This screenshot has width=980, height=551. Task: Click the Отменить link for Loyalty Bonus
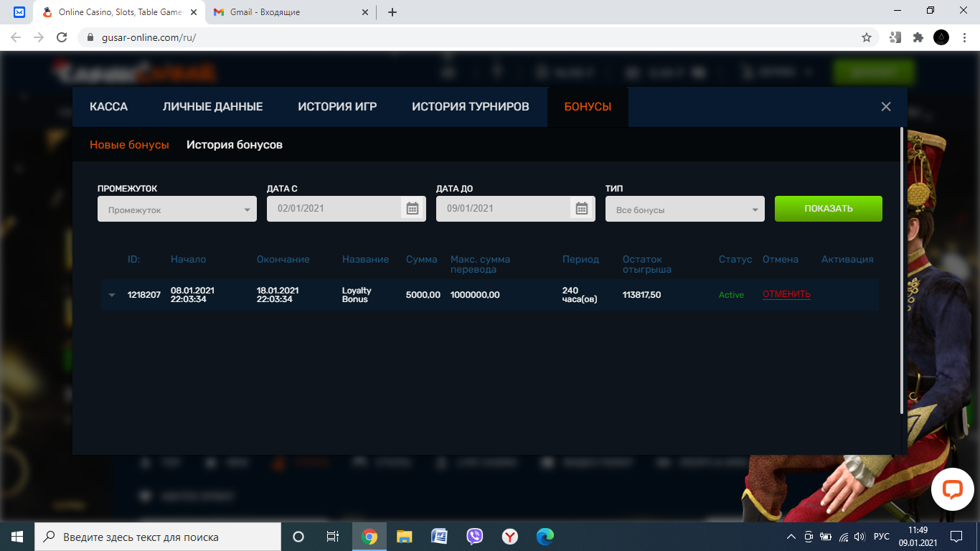(786, 295)
